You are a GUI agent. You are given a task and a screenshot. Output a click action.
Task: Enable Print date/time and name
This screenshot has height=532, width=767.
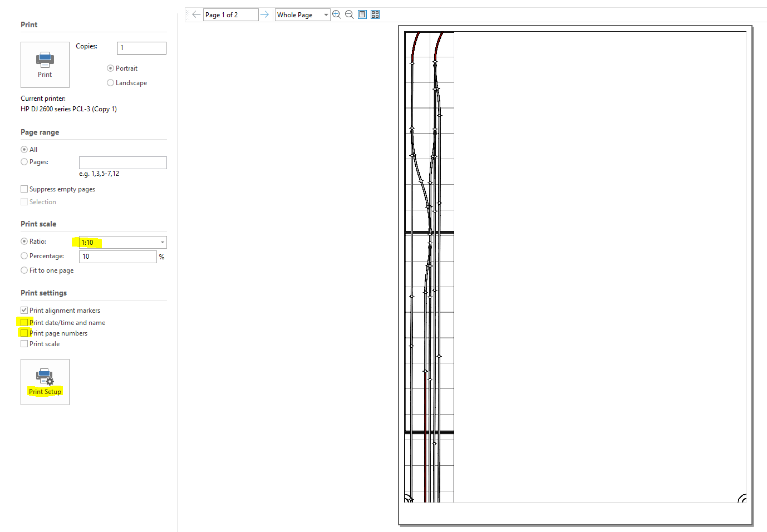tap(24, 323)
